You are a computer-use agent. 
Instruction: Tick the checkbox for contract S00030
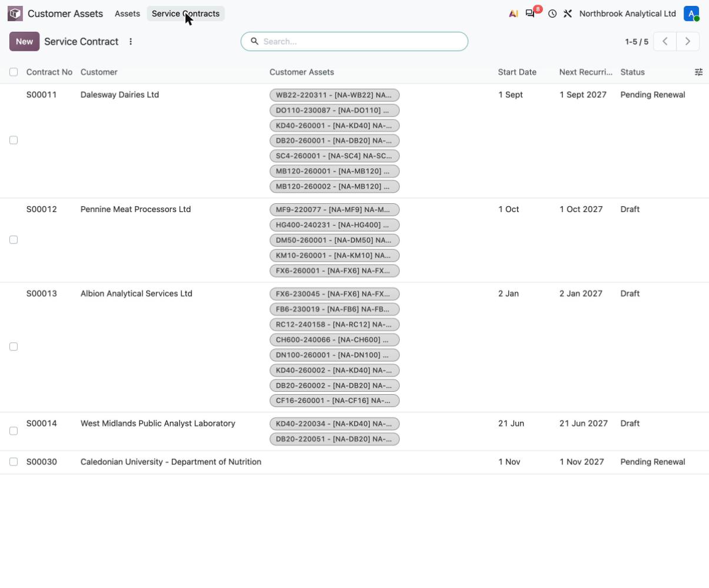tap(14, 462)
